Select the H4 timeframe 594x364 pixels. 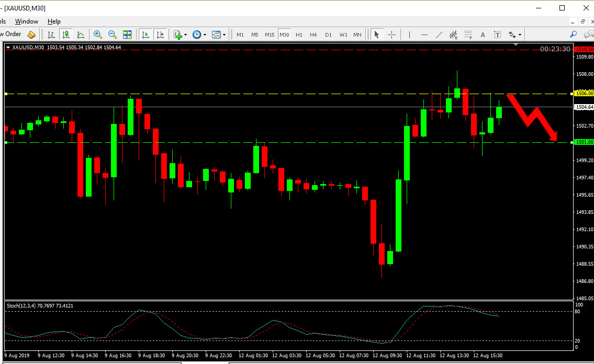coord(313,35)
